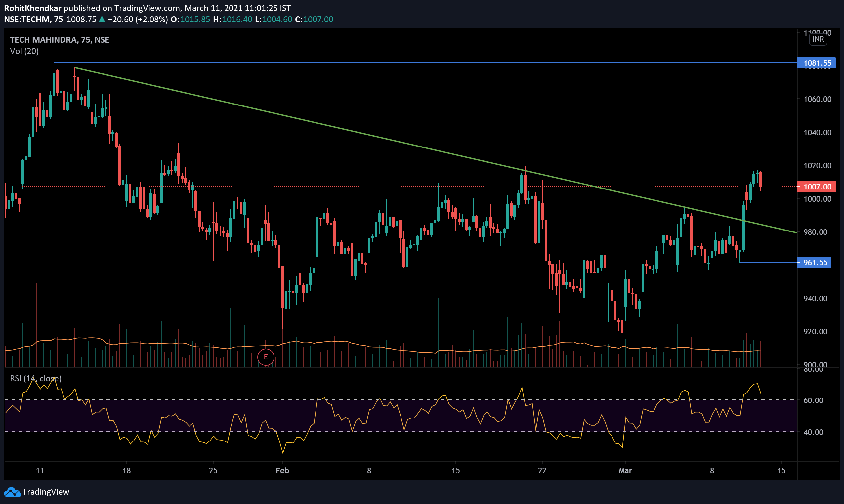844x504 pixels.
Task: Click the '940.00' price axis label
Action: tap(816, 299)
